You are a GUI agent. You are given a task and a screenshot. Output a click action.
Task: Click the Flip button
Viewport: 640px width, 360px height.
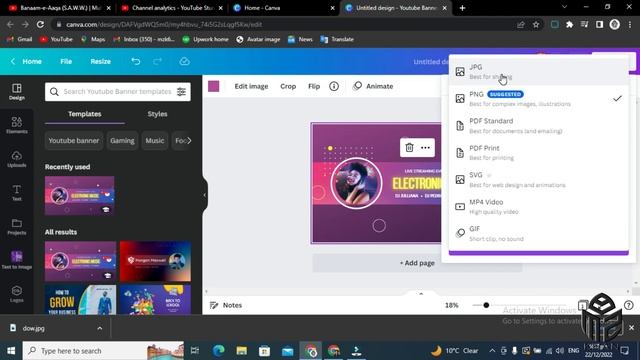click(x=314, y=86)
